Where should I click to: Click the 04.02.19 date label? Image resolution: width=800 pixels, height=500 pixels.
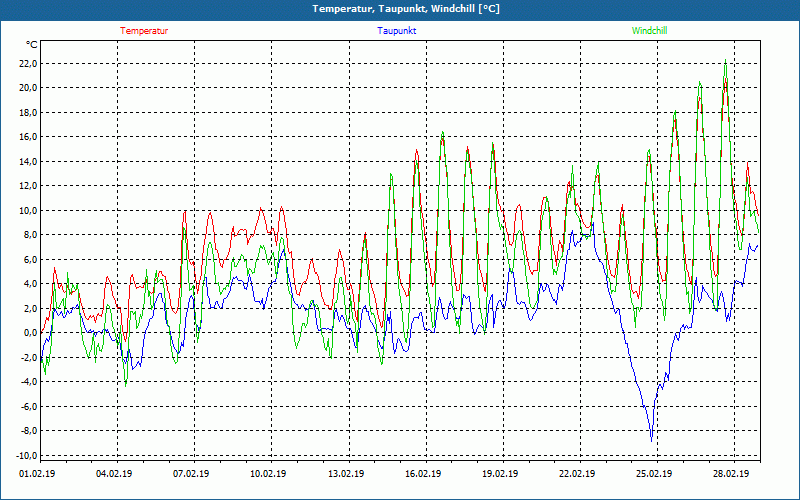[114, 473]
